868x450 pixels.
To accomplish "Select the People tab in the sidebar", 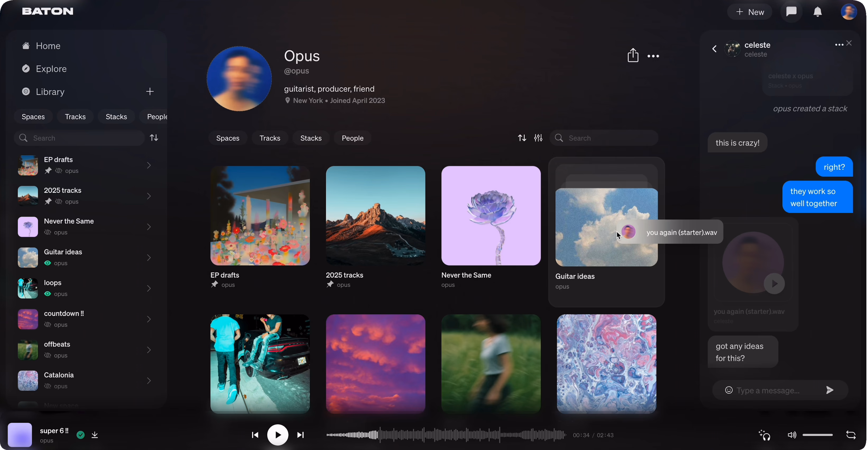I will click(x=157, y=117).
